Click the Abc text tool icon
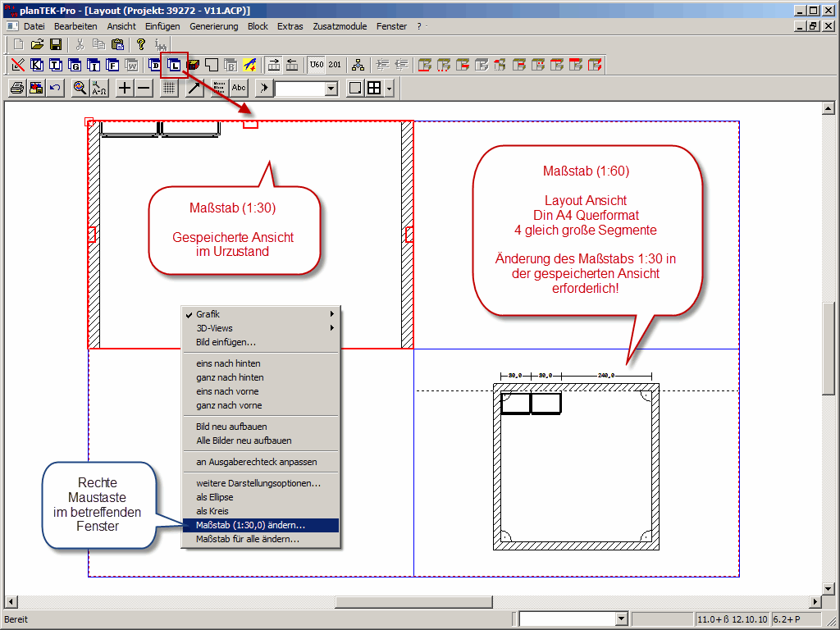 point(239,88)
